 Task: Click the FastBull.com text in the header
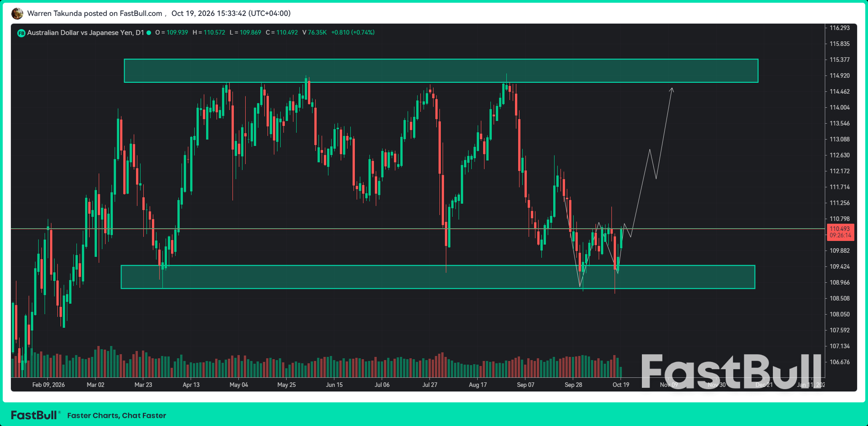coord(141,13)
